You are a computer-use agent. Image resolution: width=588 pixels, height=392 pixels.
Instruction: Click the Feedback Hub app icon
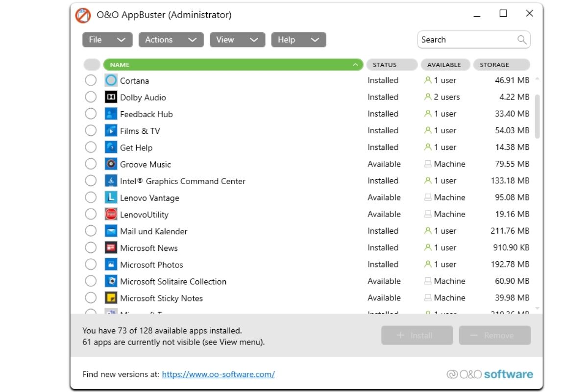[x=111, y=114]
